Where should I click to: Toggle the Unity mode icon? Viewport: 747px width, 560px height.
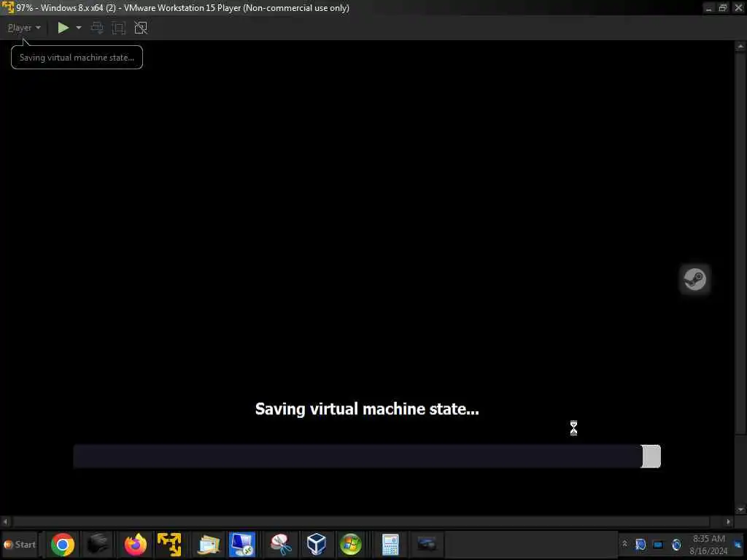141,28
